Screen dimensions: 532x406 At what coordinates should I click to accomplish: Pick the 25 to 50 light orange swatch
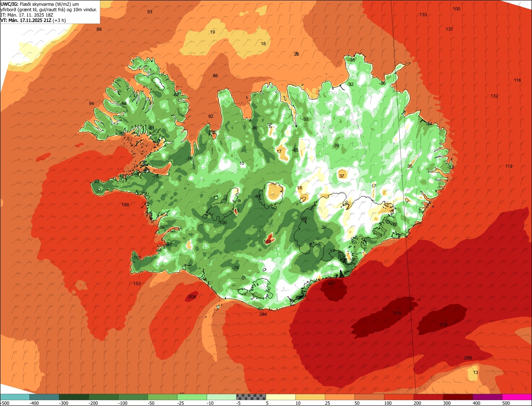pos(339,397)
